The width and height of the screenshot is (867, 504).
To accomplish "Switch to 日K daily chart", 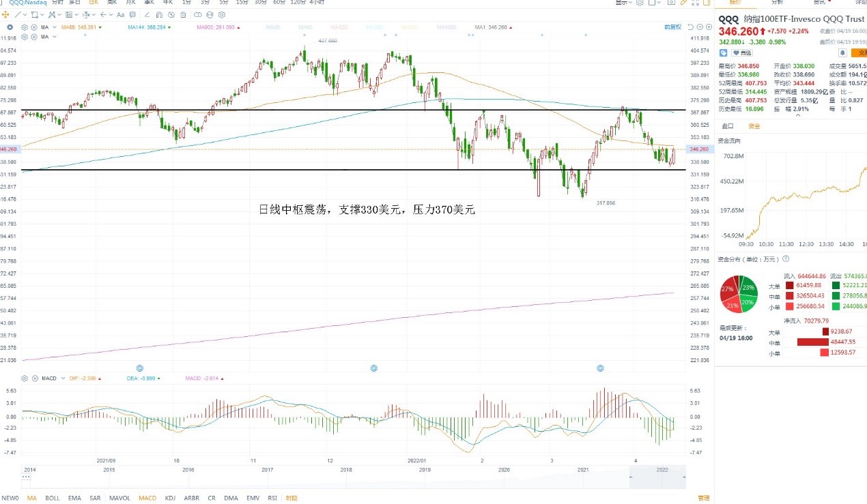I will 94,2.
